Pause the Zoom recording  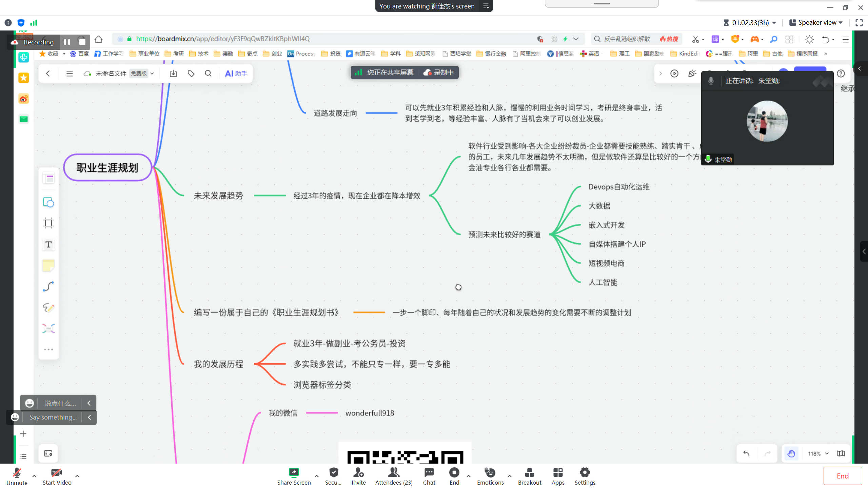click(67, 42)
